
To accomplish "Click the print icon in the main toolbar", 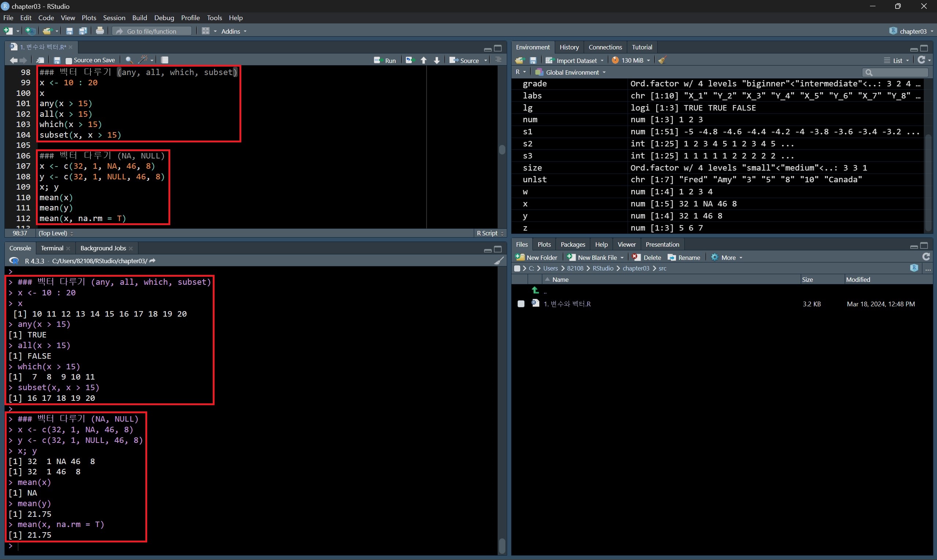I will click(x=100, y=31).
